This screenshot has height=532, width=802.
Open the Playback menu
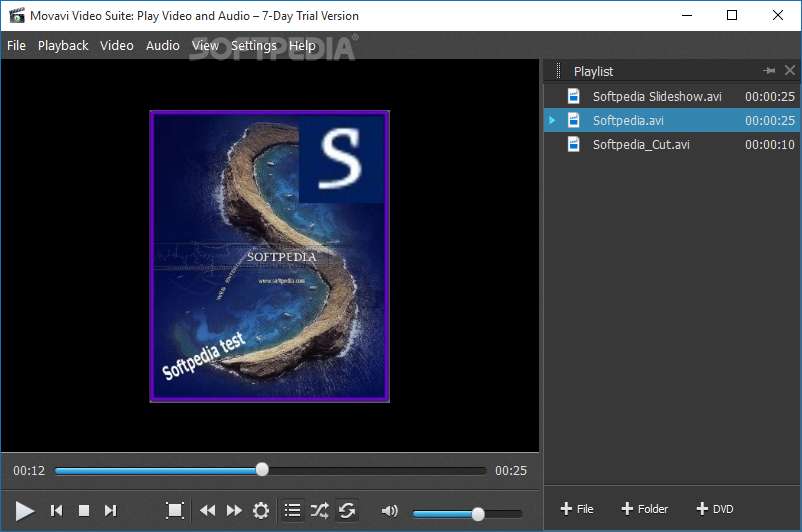pyautogui.click(x=63, y=46)
